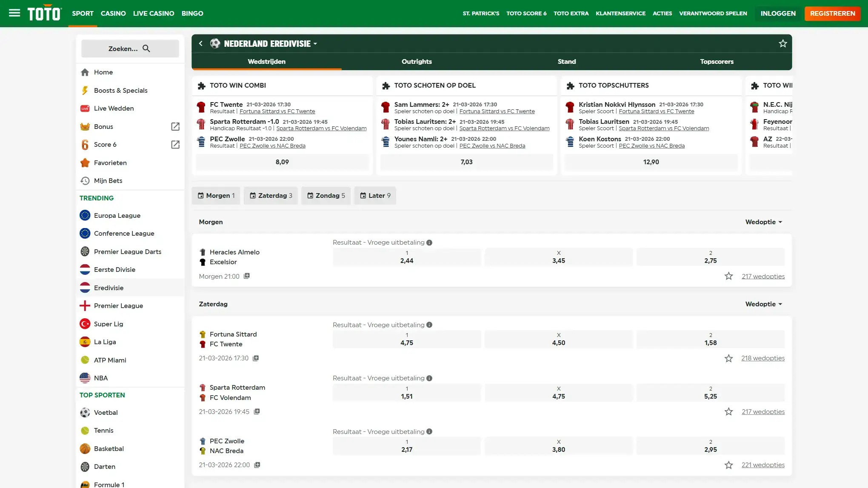
Task: Open the 218 wedopties link for Fortuna Sittard
Action: click(x=763, y=358)
